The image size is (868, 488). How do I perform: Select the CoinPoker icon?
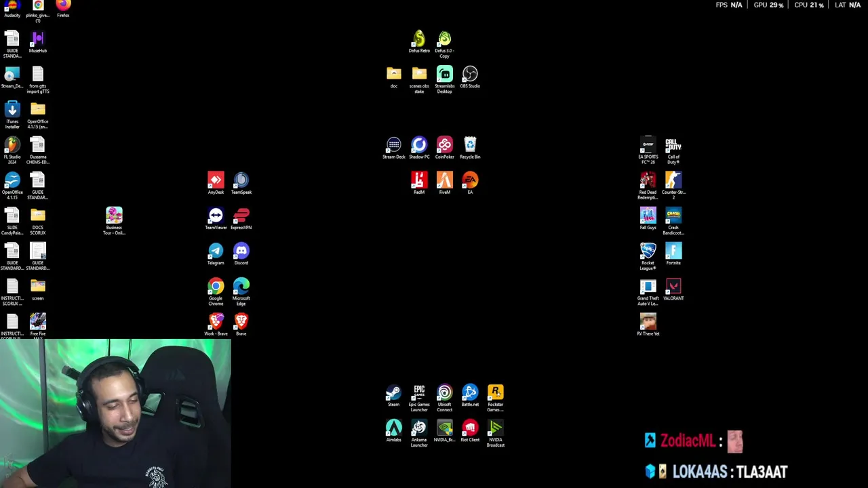pos(445,148)
